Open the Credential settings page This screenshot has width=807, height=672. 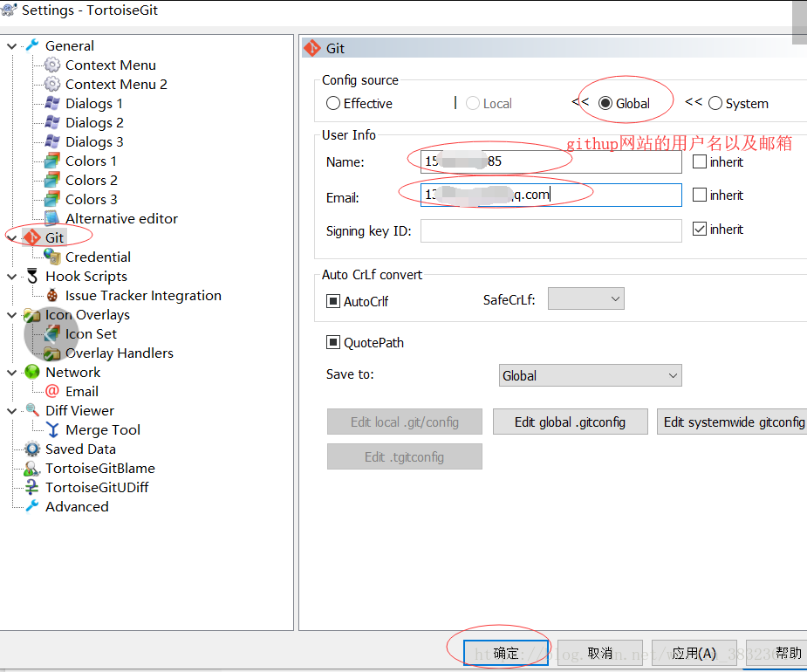(x=98, y=257)
